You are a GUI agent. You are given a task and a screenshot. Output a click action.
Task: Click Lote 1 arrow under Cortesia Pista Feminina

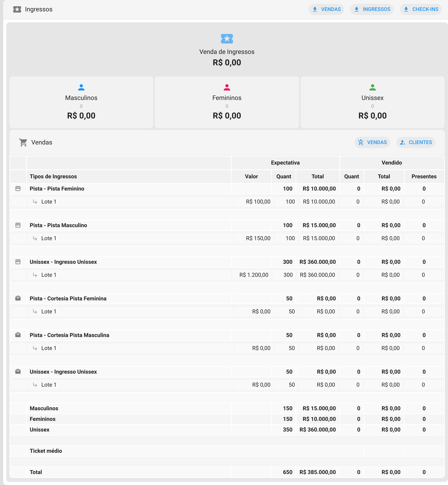pos(35,312)
